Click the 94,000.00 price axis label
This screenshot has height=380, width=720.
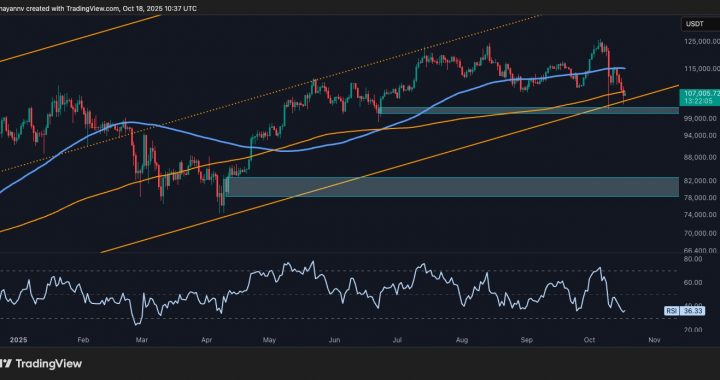pyautogui.click(x=701, y=135)
